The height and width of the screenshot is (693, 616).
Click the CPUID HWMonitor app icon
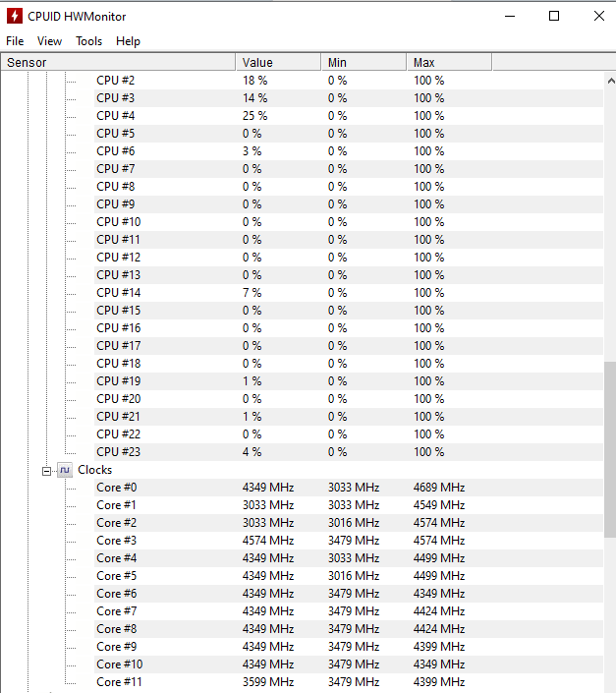point(15,17)
